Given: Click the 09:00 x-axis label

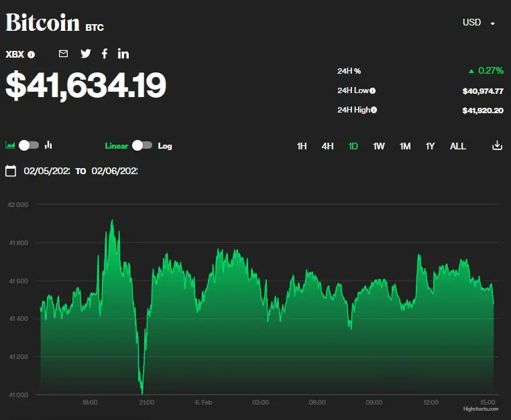Looking at the screenshot, I should point(374,403).
